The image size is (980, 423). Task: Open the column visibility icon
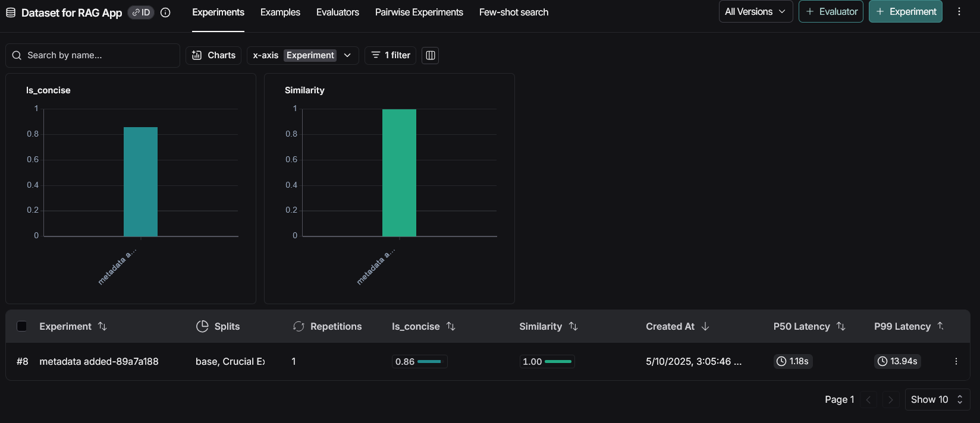pyautogui.click(x=431, y=55)
